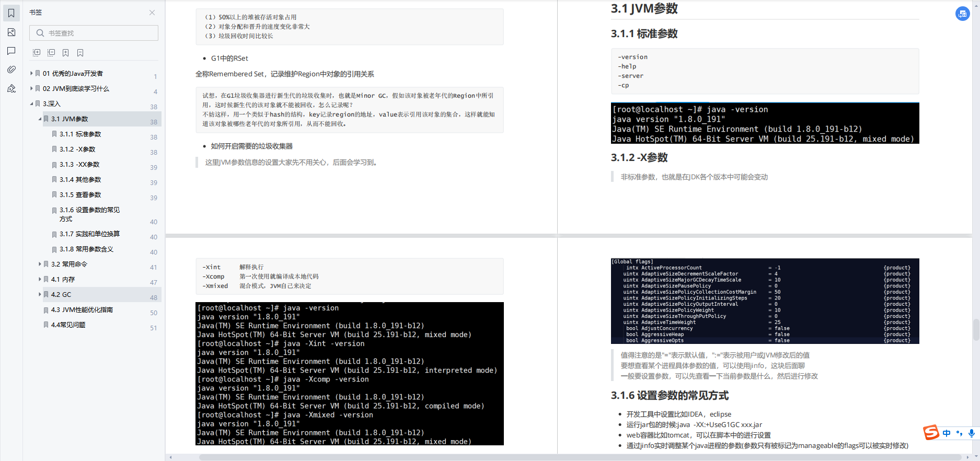This screenshot has width=980, height=461.
Task: Jump to '3.1.7 实践和单位换算' bookmark
Action: coord(89,234)
